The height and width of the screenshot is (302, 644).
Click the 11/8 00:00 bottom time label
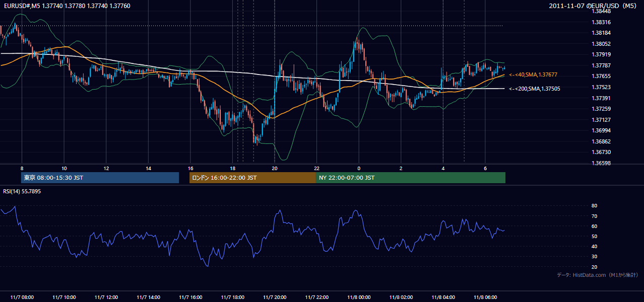(359, 297)
